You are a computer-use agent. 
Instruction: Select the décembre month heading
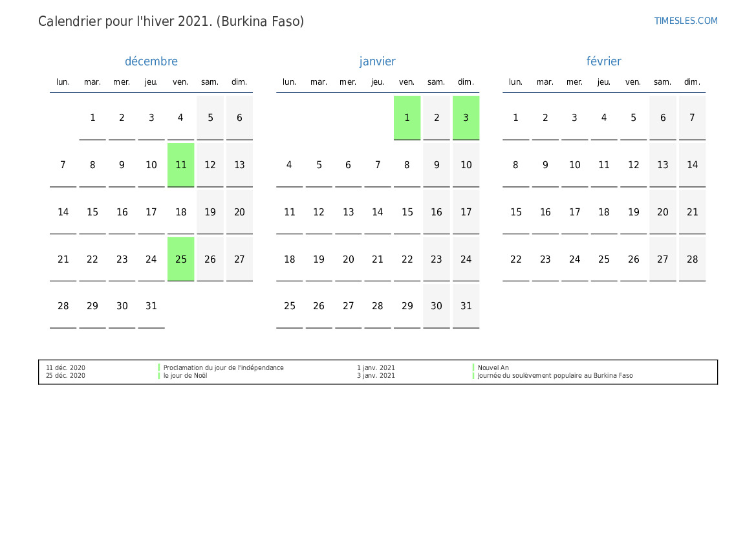tap(151, 61)
